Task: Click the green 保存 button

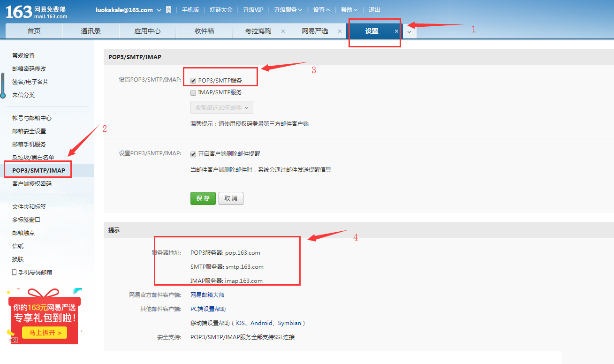Action: tap(203, 198)
